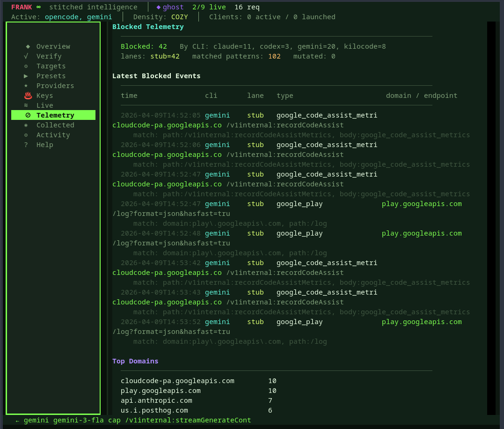Open cloudcode-pa.googleapis.com under Top Domains
This screenshot has height=429, width=504.
tap(177, 381)
